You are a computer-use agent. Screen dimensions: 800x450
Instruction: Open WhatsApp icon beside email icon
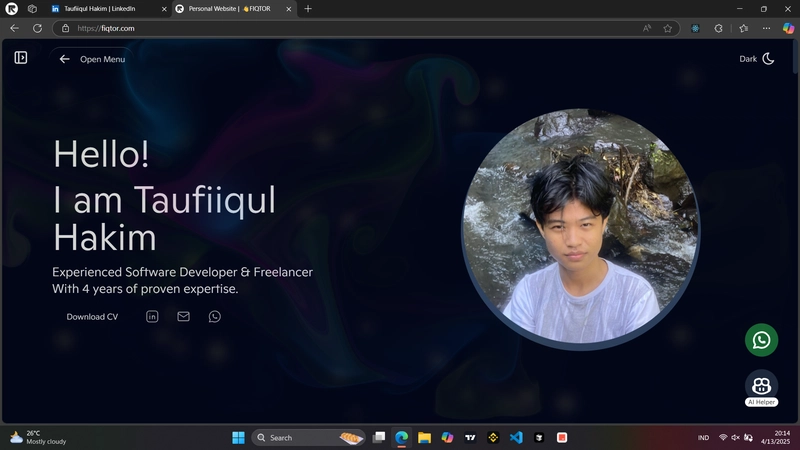tap(215, 316)
